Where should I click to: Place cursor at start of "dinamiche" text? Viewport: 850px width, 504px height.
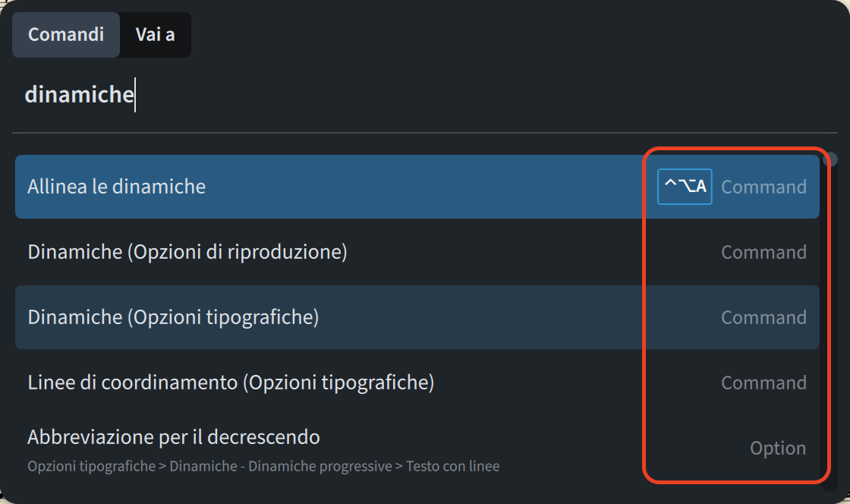[x=26, y=95]
